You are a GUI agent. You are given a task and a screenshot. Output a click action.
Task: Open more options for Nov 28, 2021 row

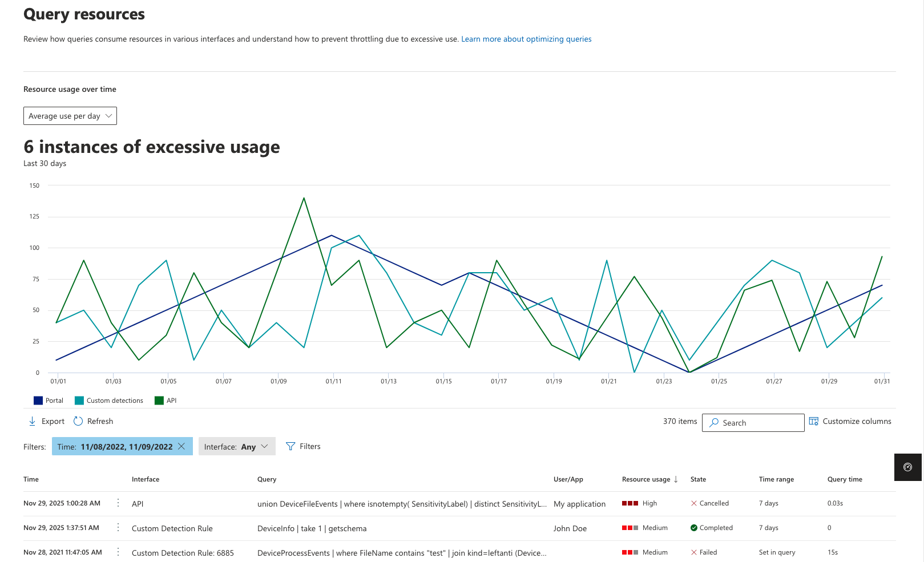pyautogui.click(x=118, y=552)
